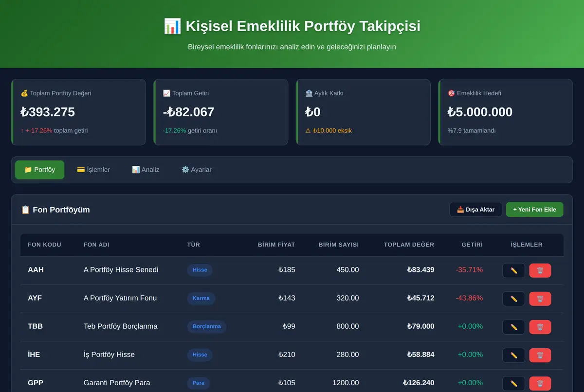Click the Borçlanma type tag
Viewport: 584px width, 392px height.
coord(207,326)
